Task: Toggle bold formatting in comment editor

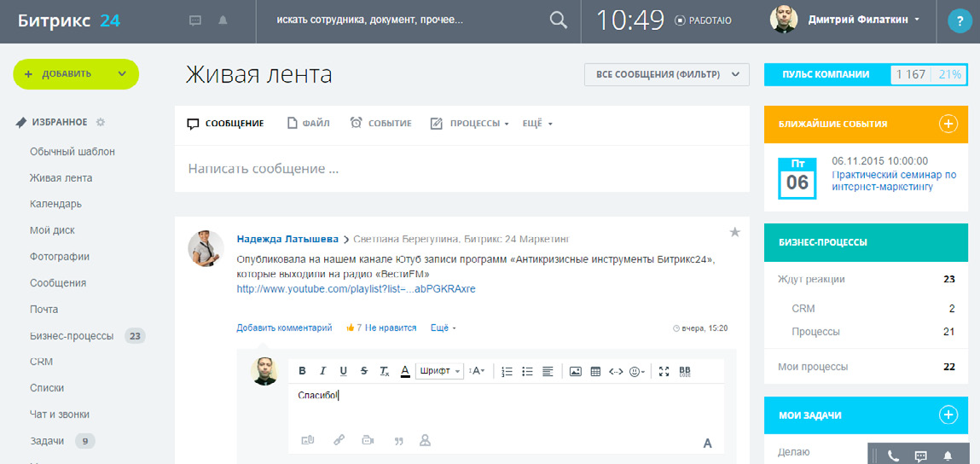Action: (x=303, y=371)
